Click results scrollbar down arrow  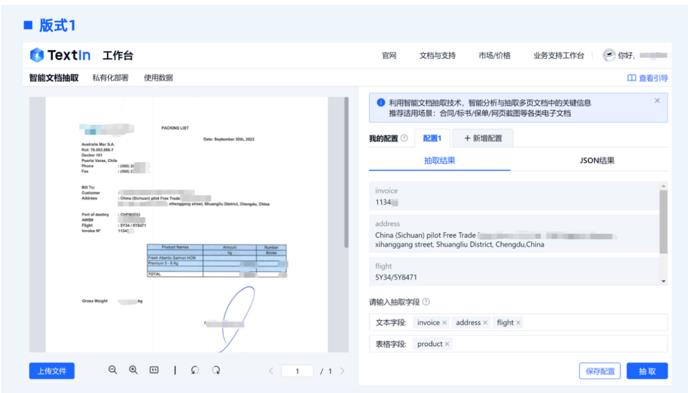click(x=663, y=281)
